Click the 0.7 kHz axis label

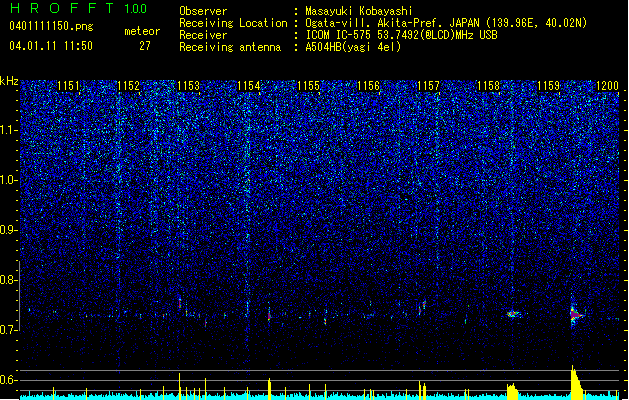[x=9, y=330]
